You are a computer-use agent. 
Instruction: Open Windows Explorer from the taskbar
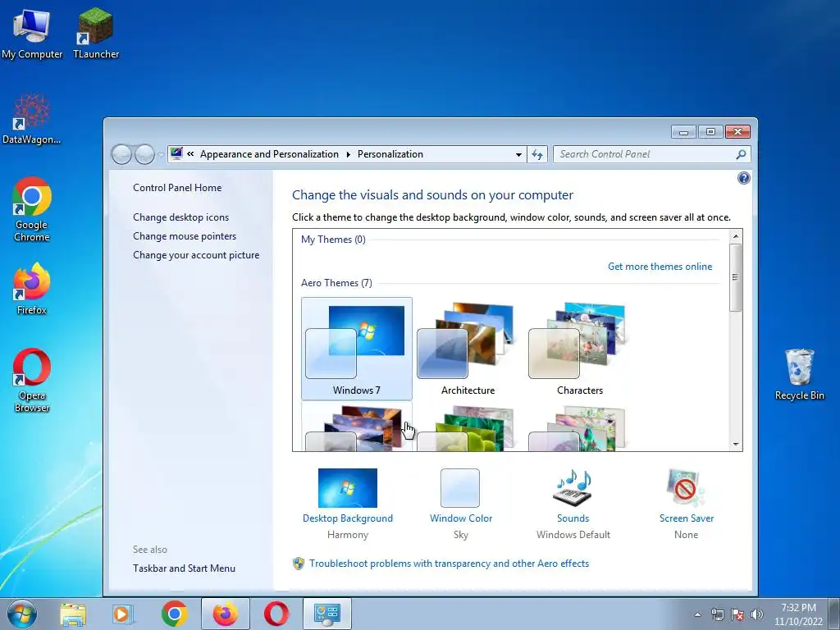pos(73,614)
